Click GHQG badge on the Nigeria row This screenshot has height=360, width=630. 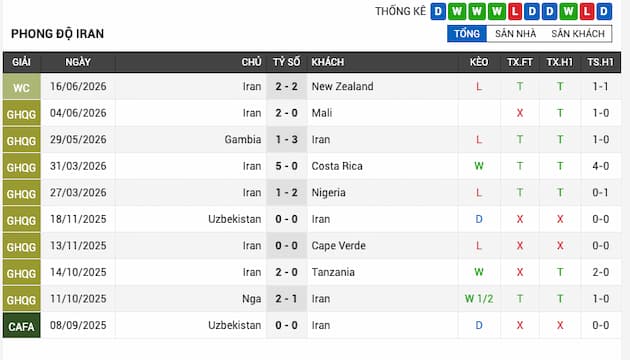click(x=22, y=193)
